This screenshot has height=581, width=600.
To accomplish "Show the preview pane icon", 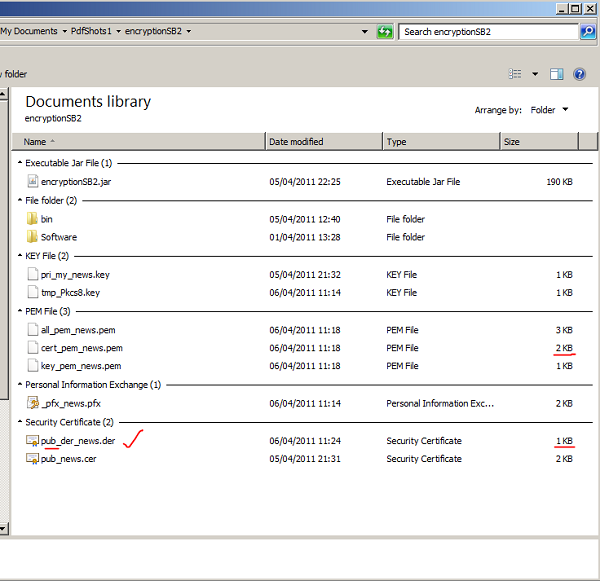I will pyautogui.click(x=556, y=74).
